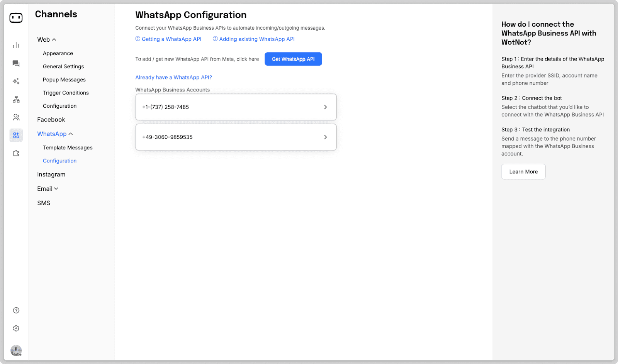
Task: Open the bot builder flowchart icon
Action: (16, 99)
